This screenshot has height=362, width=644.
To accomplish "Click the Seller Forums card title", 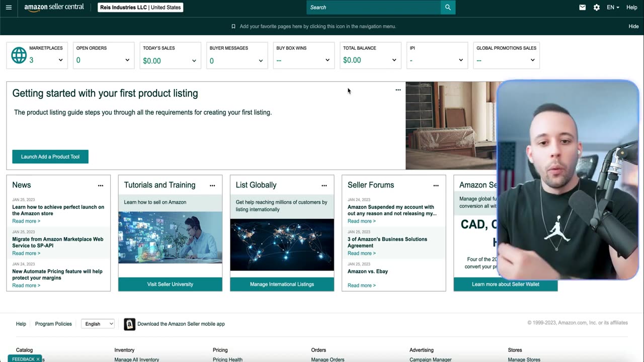I will point(371,185).
